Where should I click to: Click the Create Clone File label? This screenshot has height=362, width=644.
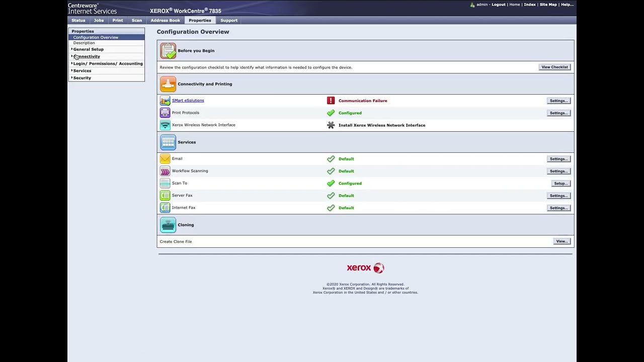(176, 242)
